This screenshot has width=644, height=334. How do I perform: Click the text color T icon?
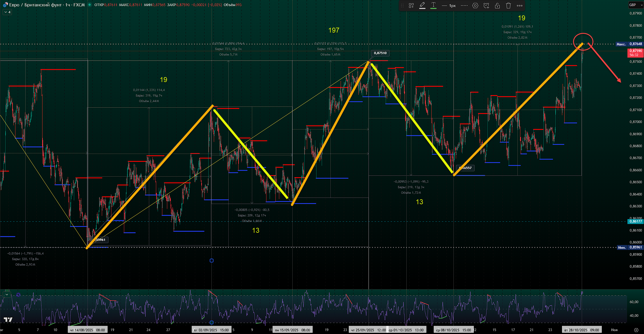click(x=433, y=6)
